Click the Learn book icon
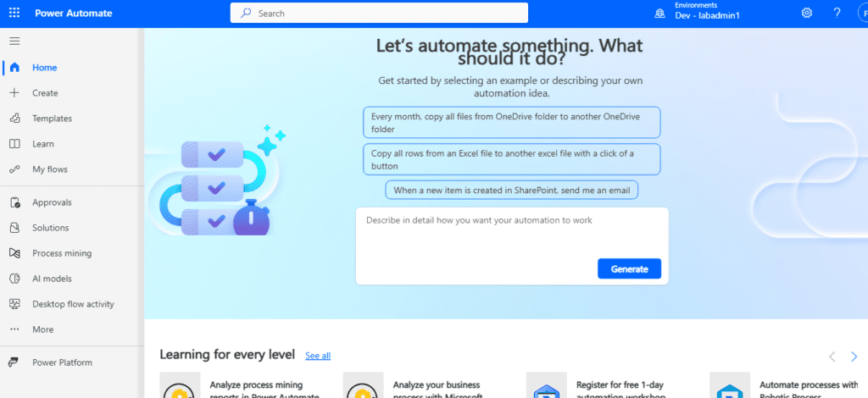Screen dimensions: 868x398 tap(15, 144)
